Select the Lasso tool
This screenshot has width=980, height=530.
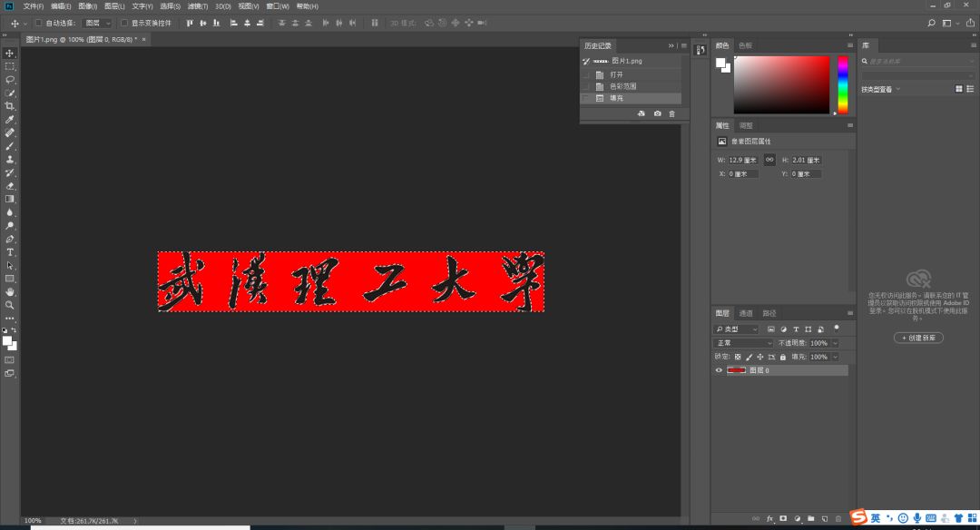coord(9,79)
